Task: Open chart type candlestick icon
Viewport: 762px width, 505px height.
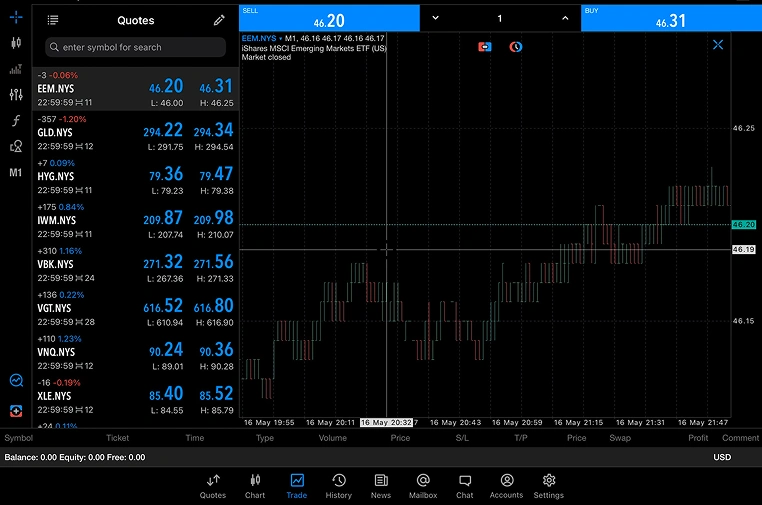Action: (16, 43)
